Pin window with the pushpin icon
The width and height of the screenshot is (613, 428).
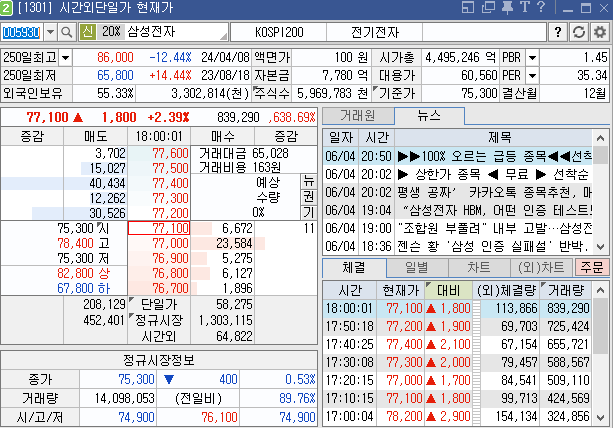point(507,7)
